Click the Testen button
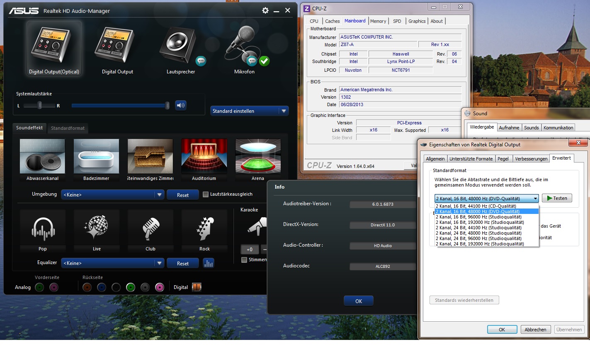Viewport: 590px width, 364px height. click(557, 198)
